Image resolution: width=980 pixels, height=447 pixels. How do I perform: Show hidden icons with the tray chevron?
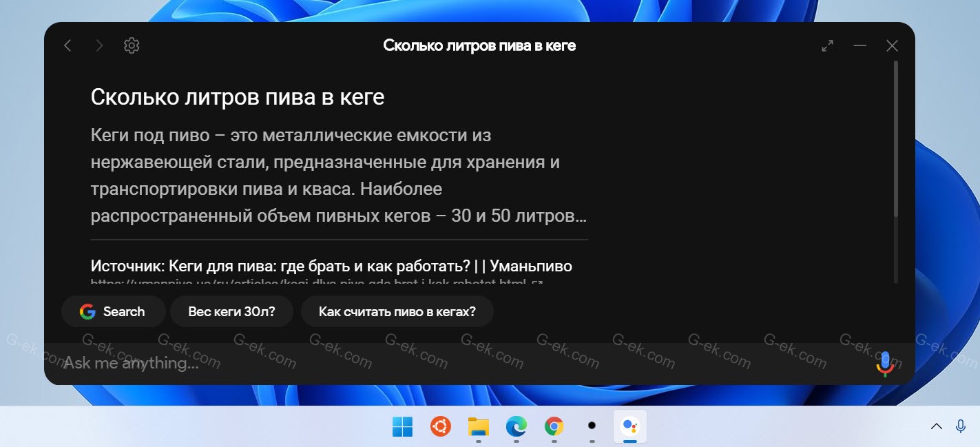click(x=935, y=426)
